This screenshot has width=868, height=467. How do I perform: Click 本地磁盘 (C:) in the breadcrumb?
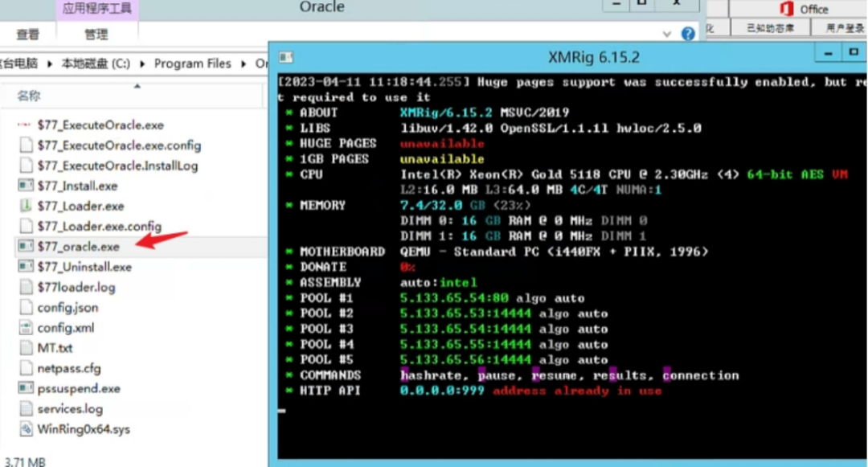click(96, 63)
